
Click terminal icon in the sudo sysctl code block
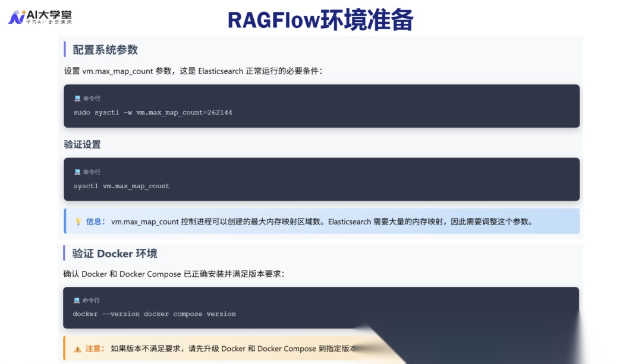[77, 98]
